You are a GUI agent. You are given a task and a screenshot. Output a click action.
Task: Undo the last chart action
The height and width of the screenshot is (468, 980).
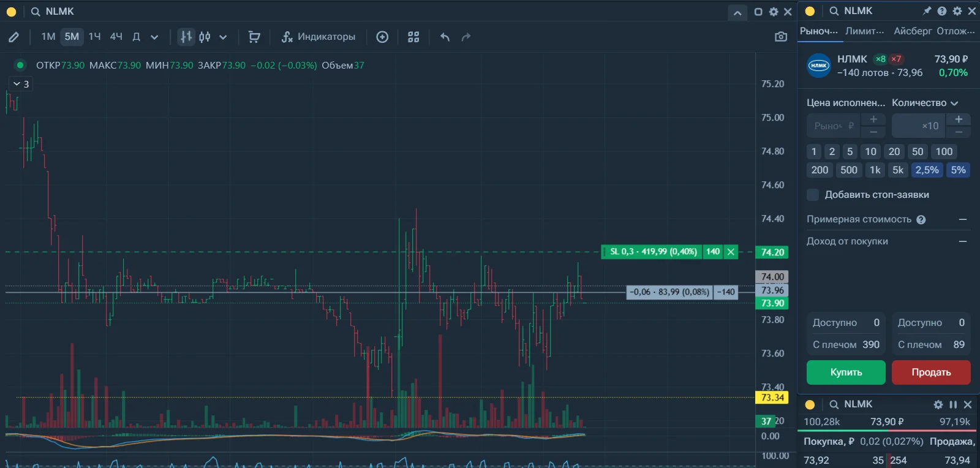tap(445, 37)
